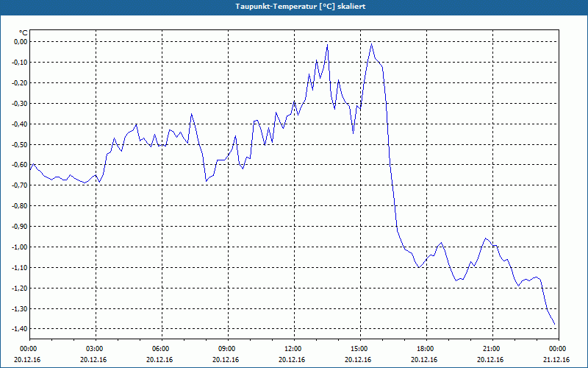Select the '20.12.16' date under 12:00
Viewport: 588px width, 368px height.
click(292, 360)
